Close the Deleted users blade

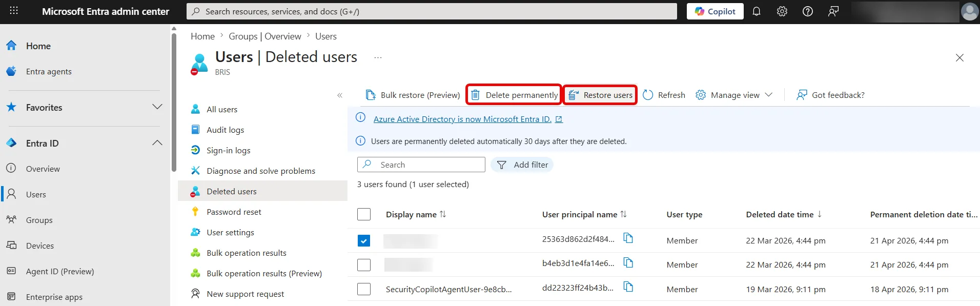pos(959,58)
